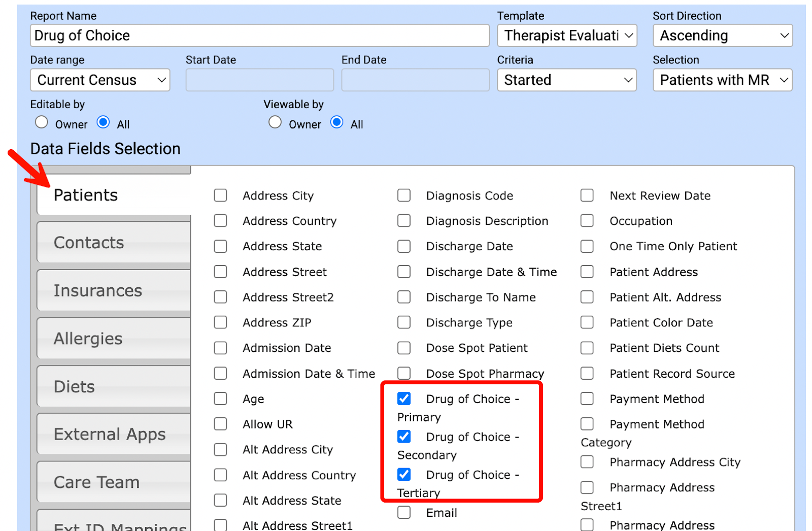Uncheck Drug of Choice - Tertiary checkbox
Image resolution: width=812 pixels, height=531 pixels.
click(x=404, y=475)
